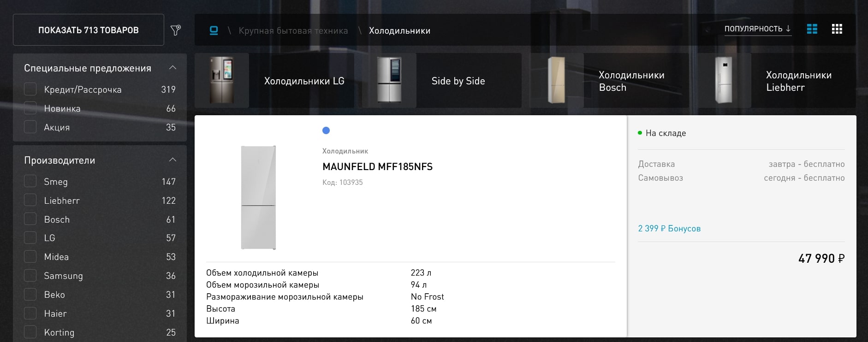
Task: Open MAUNFELD MFF185NFS product title
Action: coord(378,167)
